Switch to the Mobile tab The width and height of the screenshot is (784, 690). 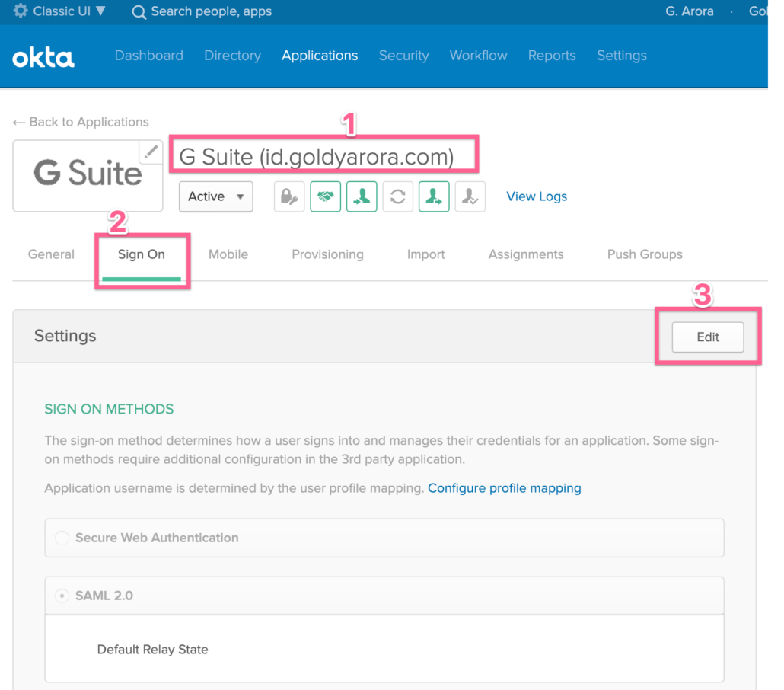point(228,254)
